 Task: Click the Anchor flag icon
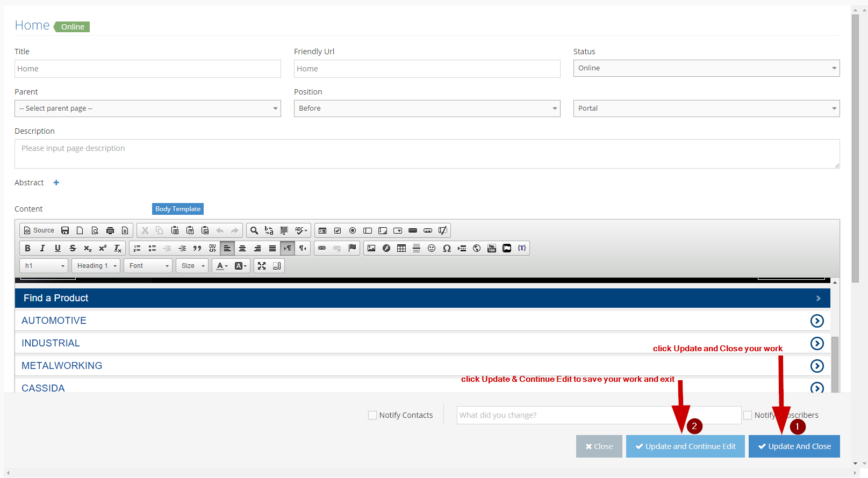[x=352, y=248]
